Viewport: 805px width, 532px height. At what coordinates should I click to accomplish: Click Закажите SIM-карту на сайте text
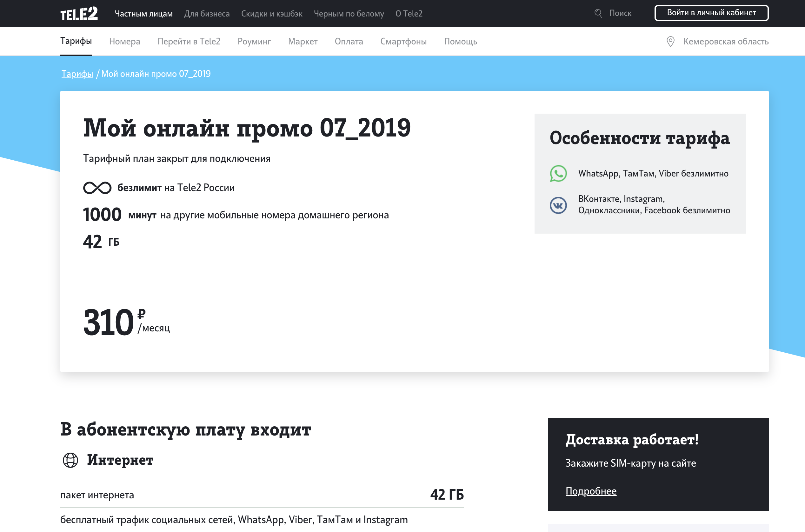tap(631, 463)
